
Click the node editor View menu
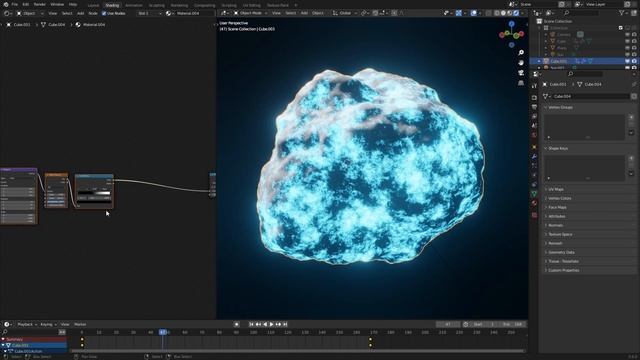[53, 13]
